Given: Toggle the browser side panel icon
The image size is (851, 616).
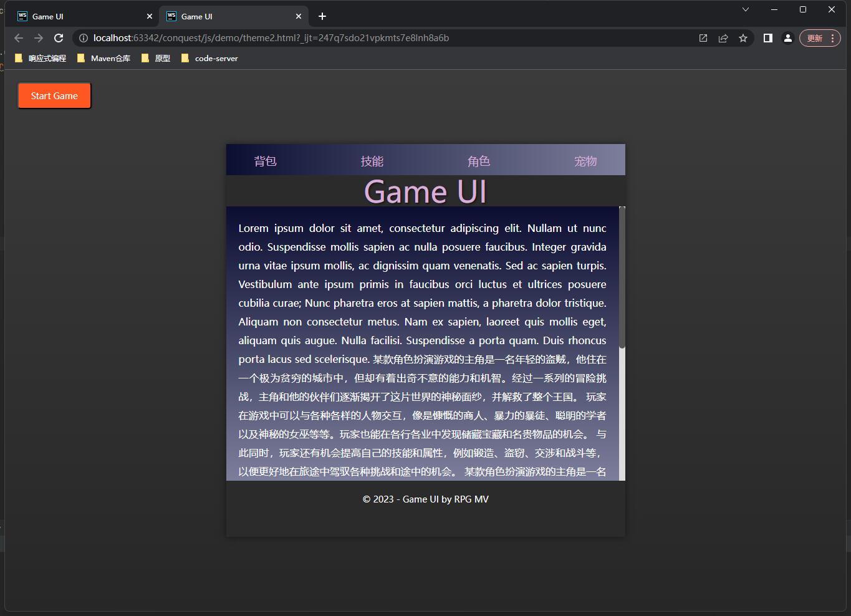Looking at the screenshot, I should point(768,38).
